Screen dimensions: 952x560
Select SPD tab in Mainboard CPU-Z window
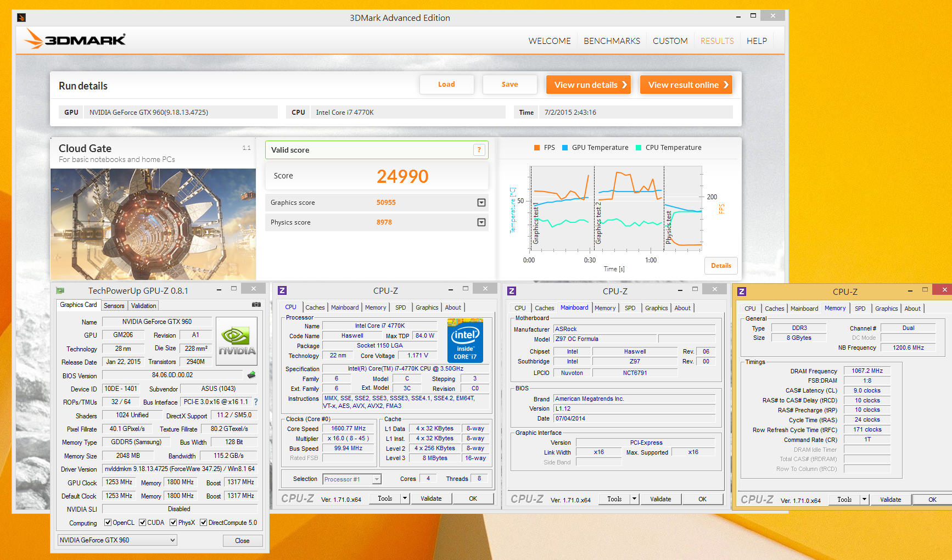630,308
